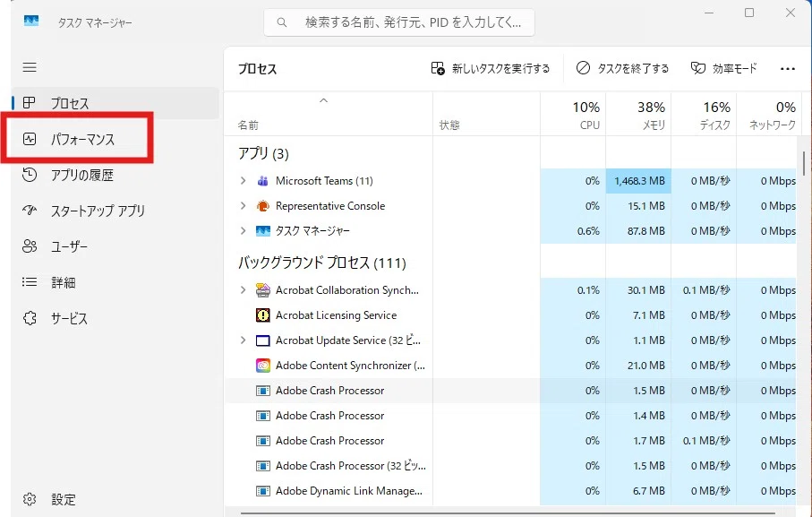
Task: Click the 0.6% CPU cell
Action: tap(573, 230)
